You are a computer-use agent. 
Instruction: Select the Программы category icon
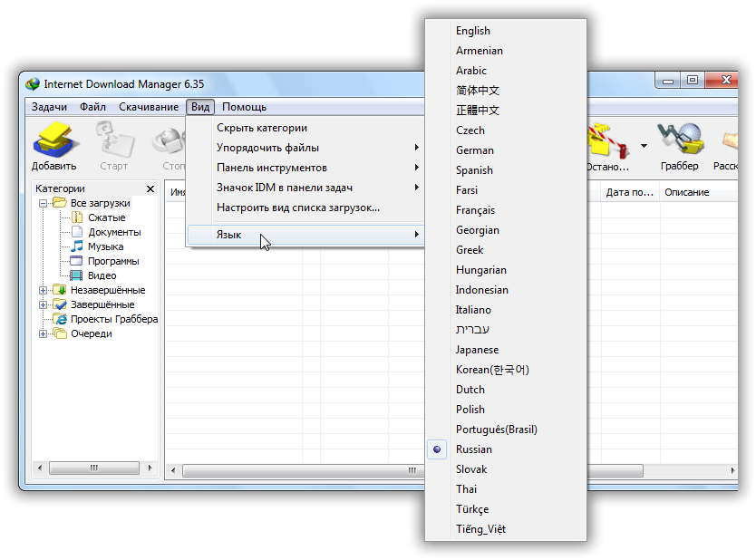(77, 261)
